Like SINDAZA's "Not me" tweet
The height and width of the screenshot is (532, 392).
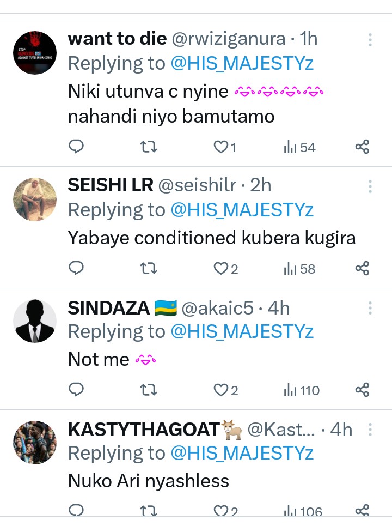pos(220,390)
